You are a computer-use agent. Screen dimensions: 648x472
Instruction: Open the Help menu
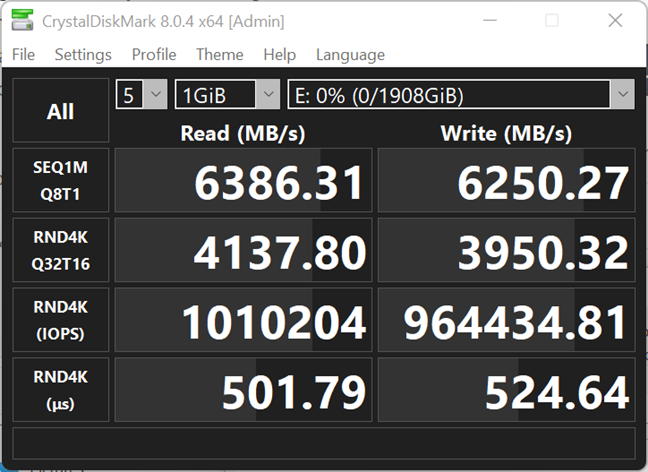pos(279,55)
